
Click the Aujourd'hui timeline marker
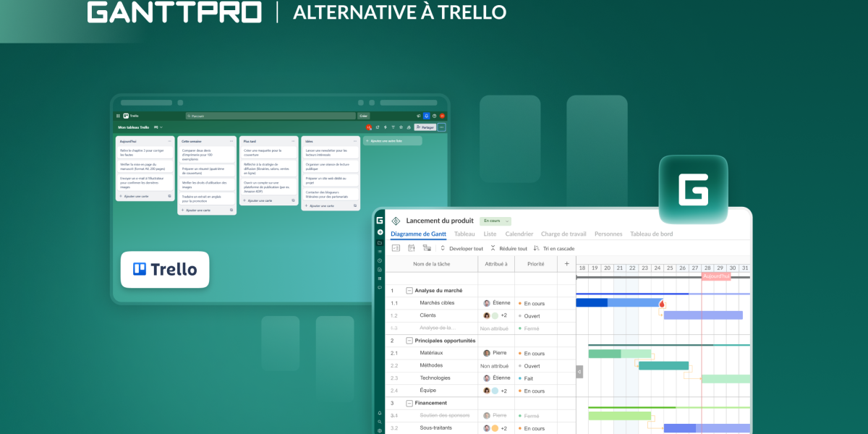tap(716, 276)
